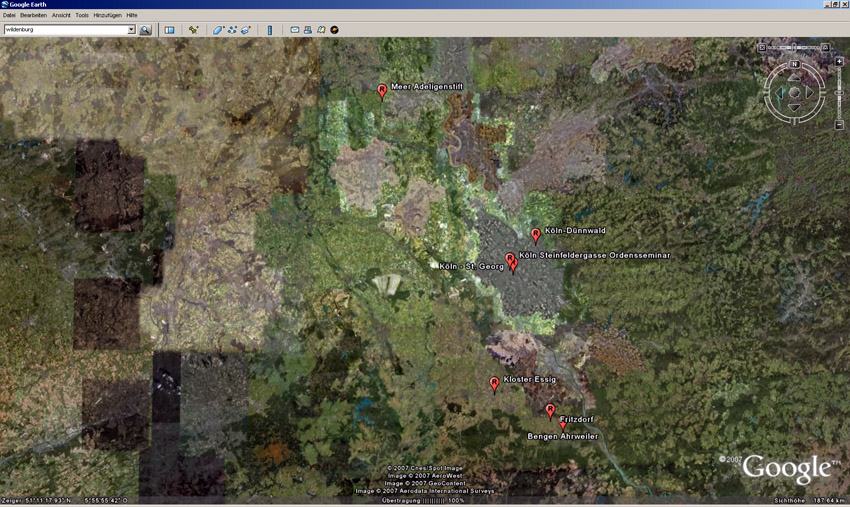Click the Google Earth title bar icon
850x507 pixels.
[x=4, y=4]
